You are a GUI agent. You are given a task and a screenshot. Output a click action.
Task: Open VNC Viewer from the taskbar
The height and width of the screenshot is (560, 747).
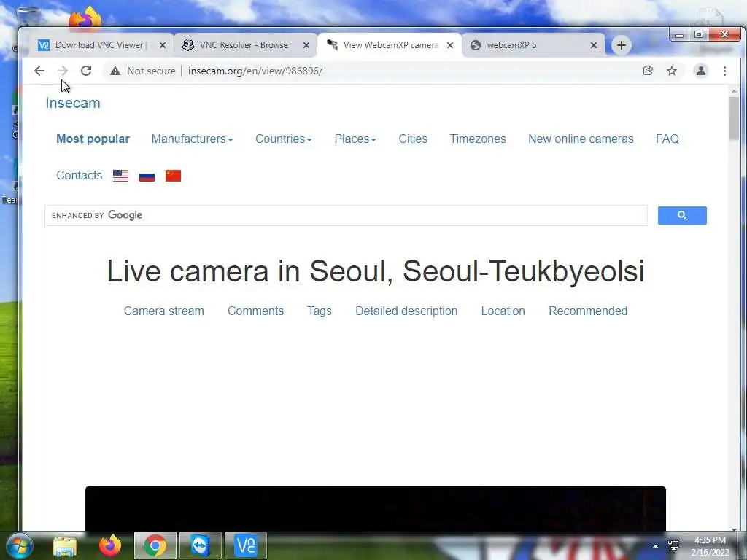click(x=246, y=545)
